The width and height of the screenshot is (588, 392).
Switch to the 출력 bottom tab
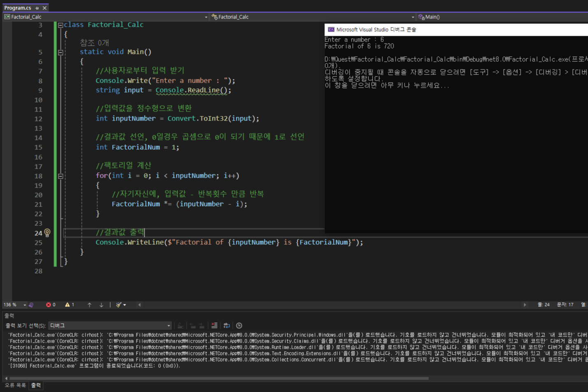(36, 385)
